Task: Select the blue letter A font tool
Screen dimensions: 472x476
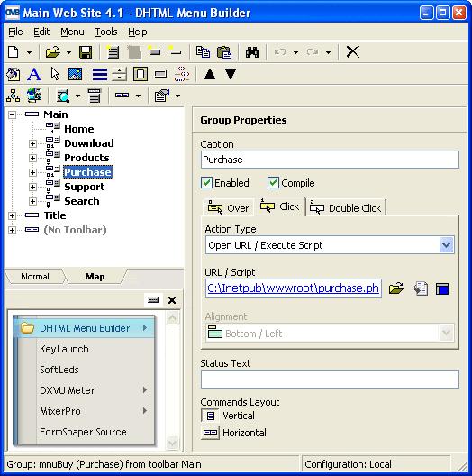Action: click(x=34, y=74)
